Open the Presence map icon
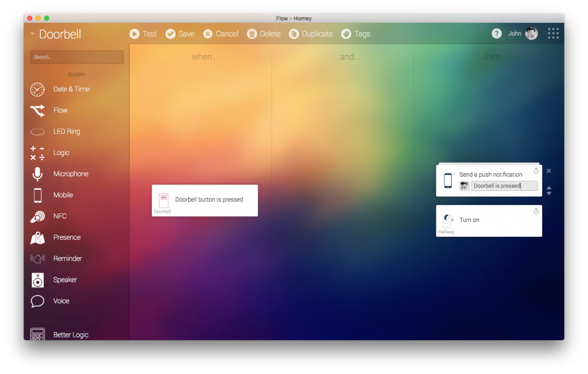 37,238
